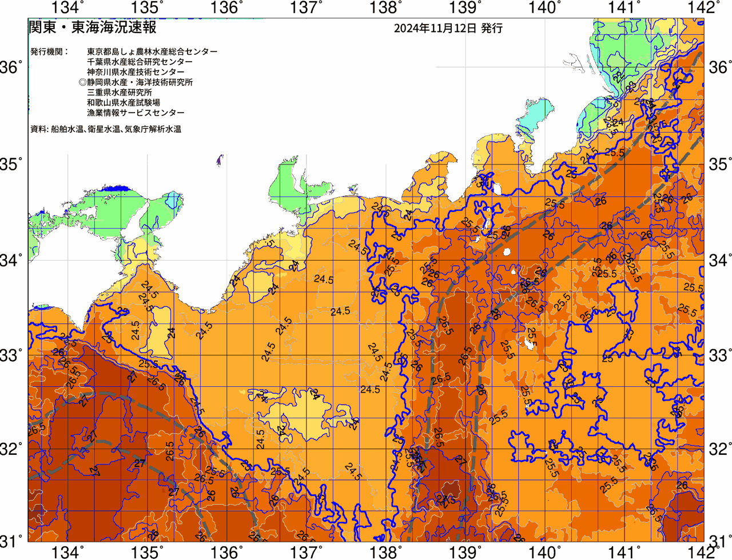Click the 35° latitude label on right axis
This screenshot has height=560, width=732.
[720, 165]
